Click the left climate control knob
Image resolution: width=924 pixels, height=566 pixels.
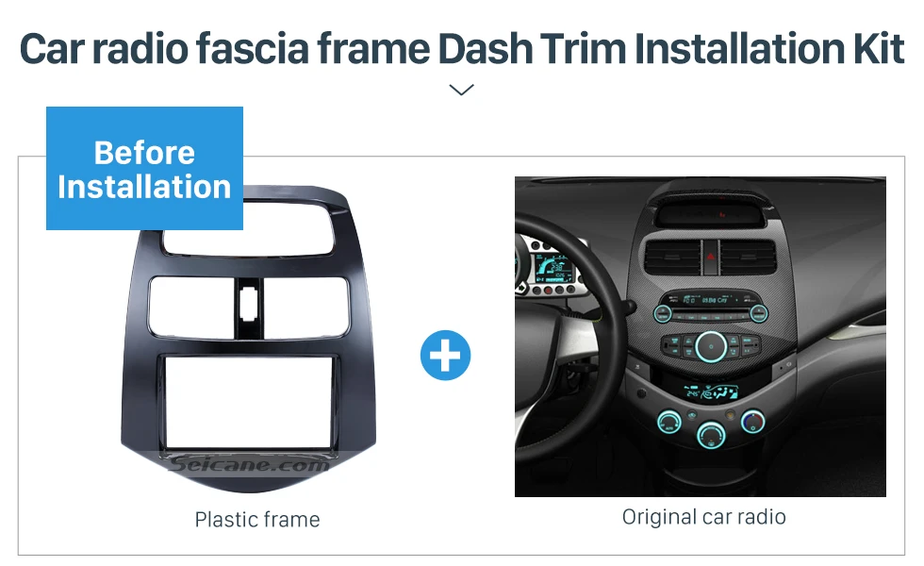(x=668, y=423)
